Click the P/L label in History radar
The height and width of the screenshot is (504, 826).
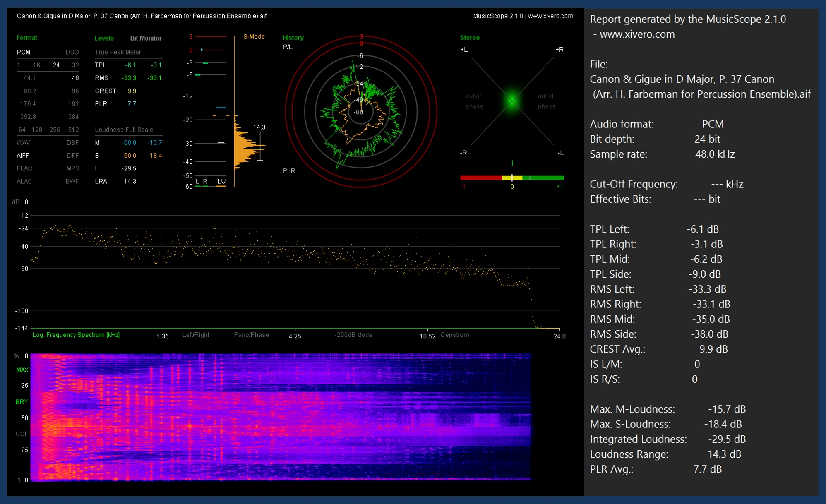coord(288,47)
